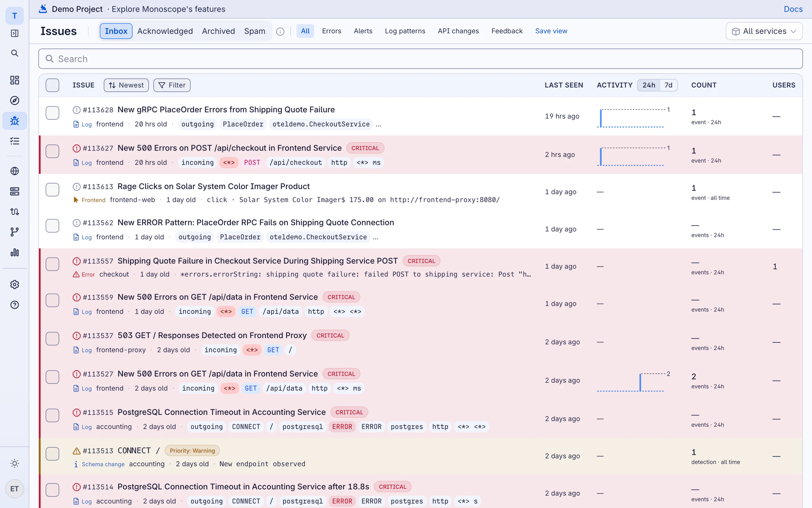Viewport: 812px width, 508px height.
Task: Toggle the select-all issues checkbox
Action: tap(52, 85)
